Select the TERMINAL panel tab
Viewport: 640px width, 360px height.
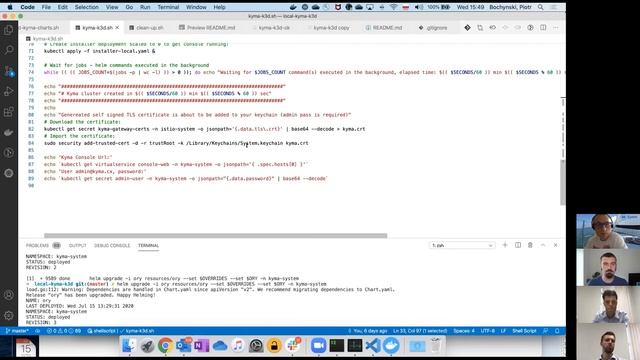pyautogui.click(x=148, y=245)
